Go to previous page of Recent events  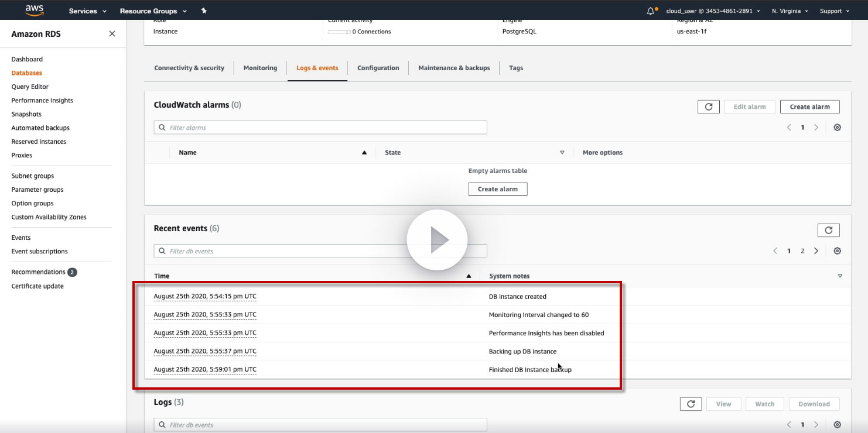click(x=775, y=251)
